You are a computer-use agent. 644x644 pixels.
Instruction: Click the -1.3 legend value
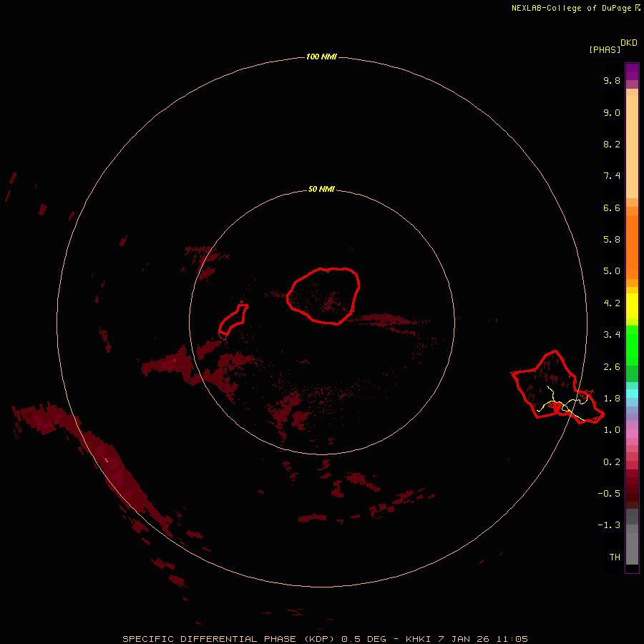[609, 525]
